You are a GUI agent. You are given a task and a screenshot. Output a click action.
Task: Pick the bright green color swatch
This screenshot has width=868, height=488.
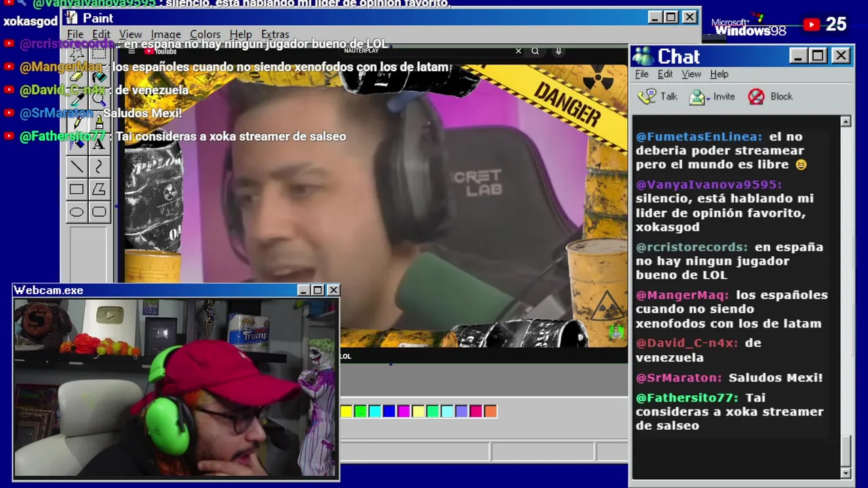coord(361,411)
